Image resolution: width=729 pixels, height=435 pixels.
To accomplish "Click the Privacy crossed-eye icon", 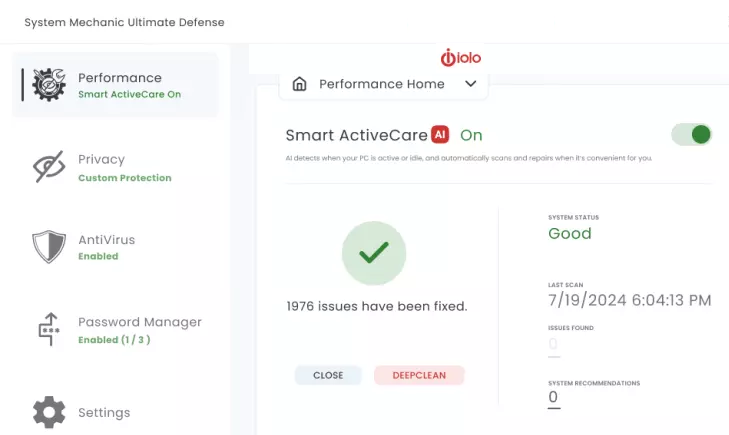I will click(49, 168).
